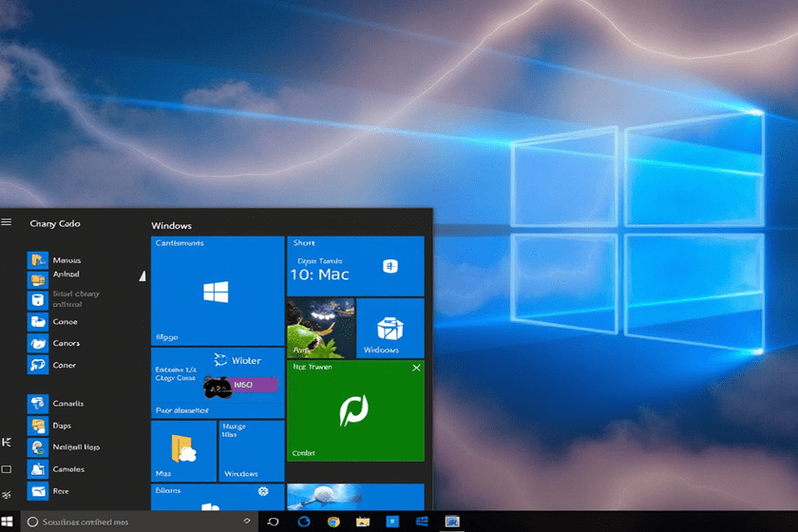798x532 pixels.
Task: Click the purple N5O badge
Action: [x=255, y=385]
